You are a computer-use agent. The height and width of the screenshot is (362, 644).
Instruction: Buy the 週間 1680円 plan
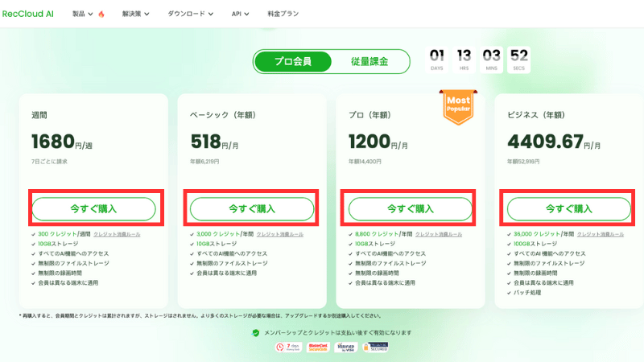93,209
